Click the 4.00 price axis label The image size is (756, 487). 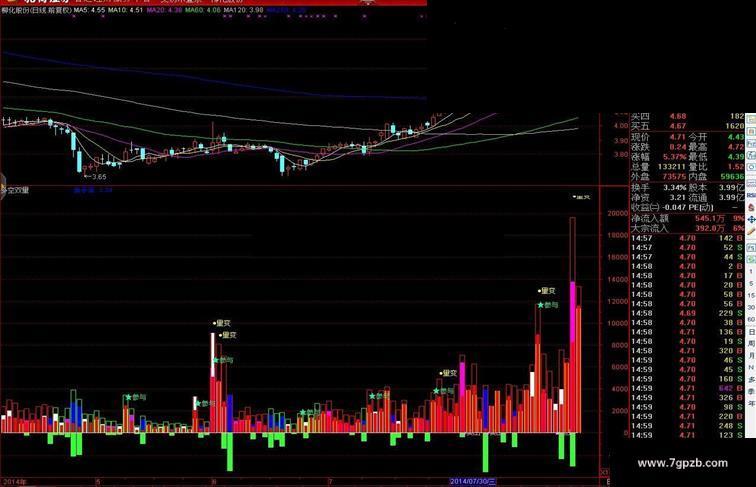tap(621, 126)
